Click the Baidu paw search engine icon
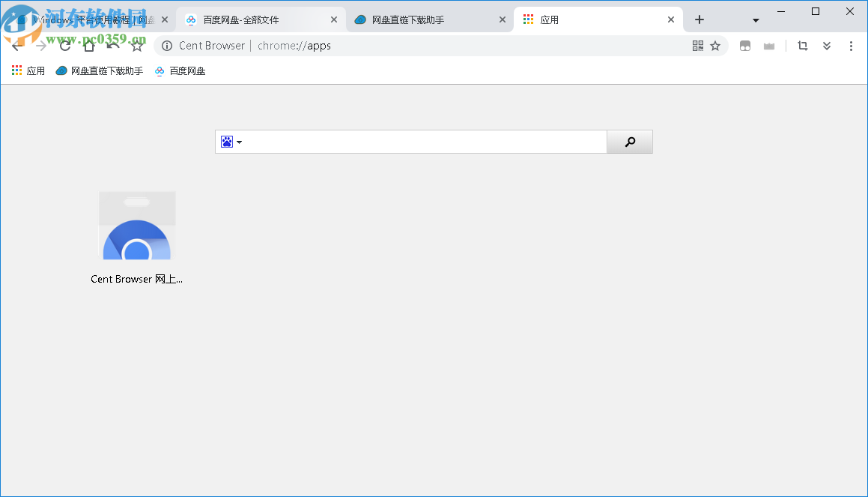The image size is (868, 497). [x=227, y=141]
